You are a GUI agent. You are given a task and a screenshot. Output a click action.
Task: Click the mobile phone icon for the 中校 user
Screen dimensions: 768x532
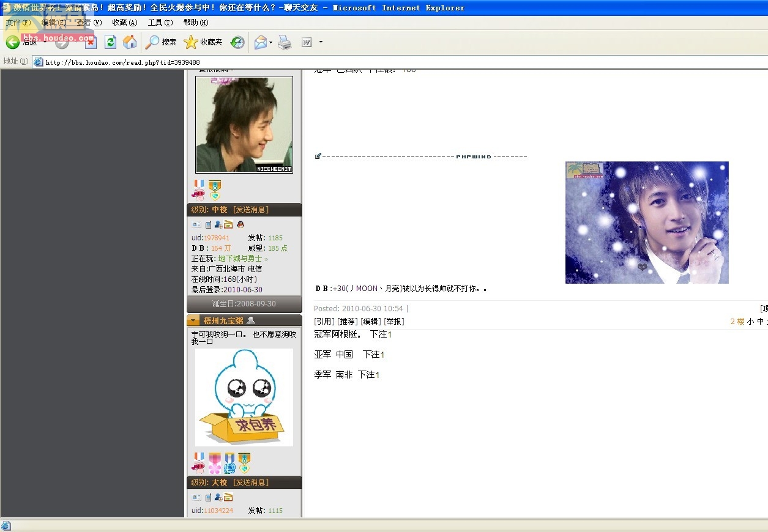208,224
